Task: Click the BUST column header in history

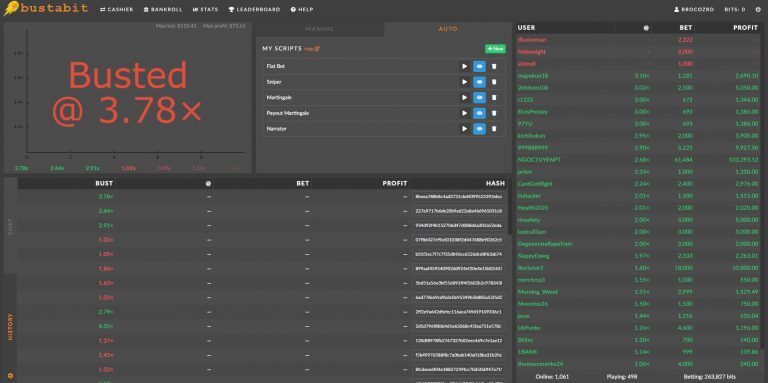Action: 104,184
